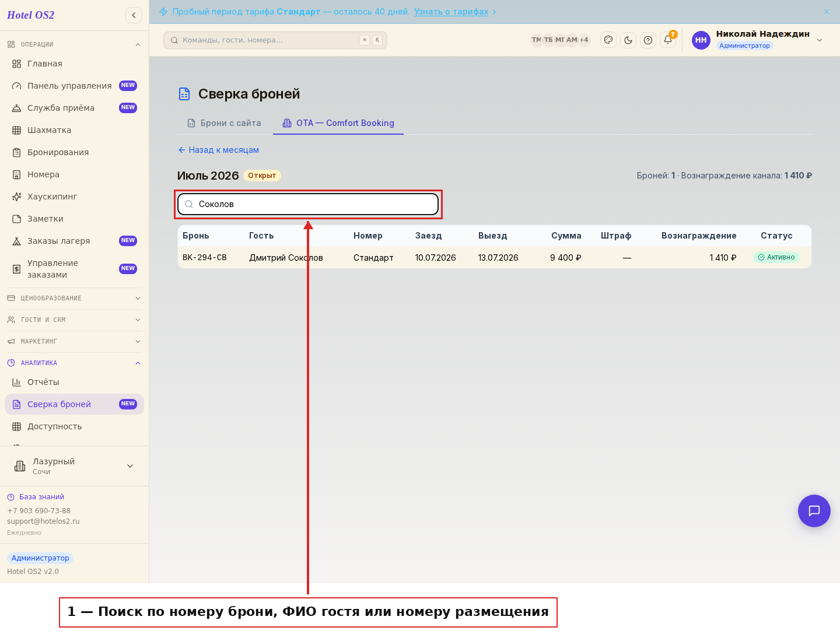Open notifications bell with badge

[668, 40]
